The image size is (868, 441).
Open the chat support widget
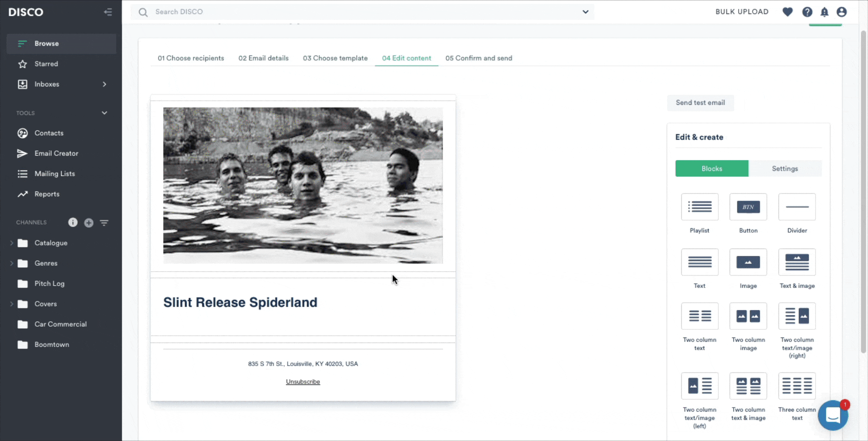click(833, 415)
